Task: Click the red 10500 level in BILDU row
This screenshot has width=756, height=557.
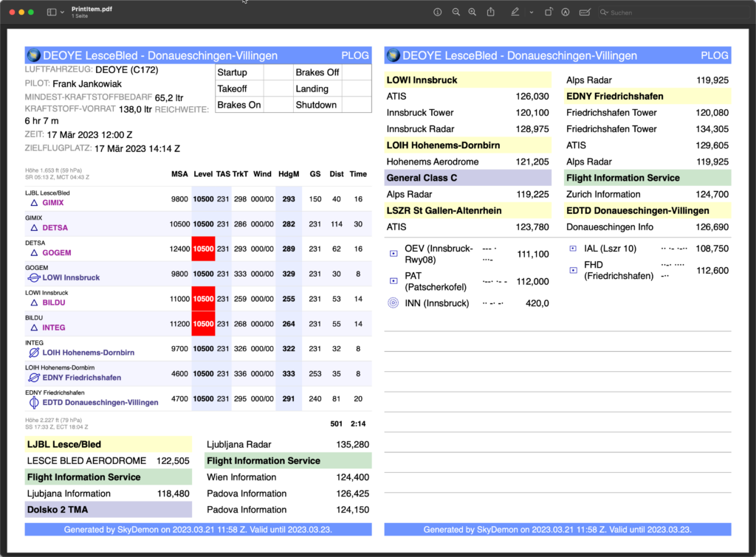Action: 204,300
